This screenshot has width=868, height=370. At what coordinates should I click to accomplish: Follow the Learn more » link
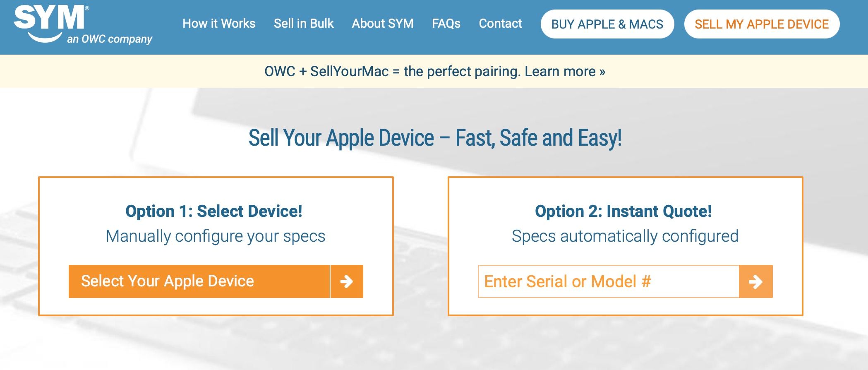(x=565, y=72)
